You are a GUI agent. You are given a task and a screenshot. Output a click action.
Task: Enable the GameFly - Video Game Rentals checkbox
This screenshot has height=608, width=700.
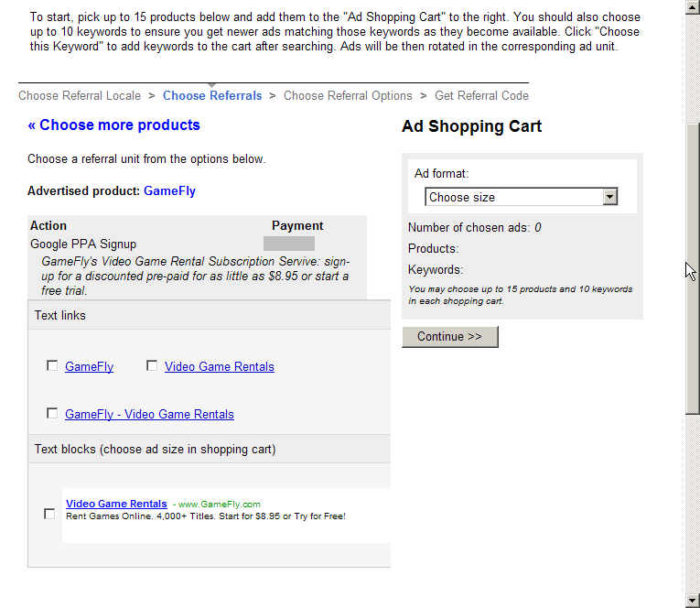tap(52, 413)
